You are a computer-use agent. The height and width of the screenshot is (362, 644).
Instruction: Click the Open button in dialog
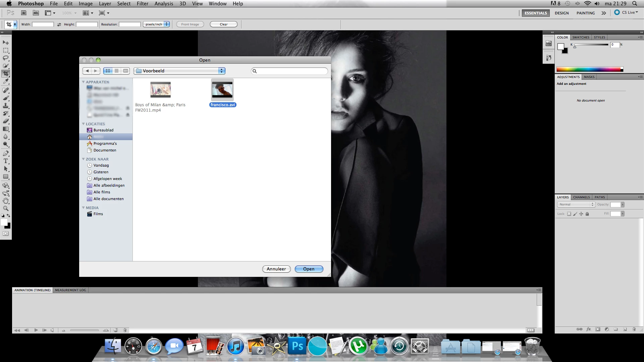pyautogui.click(x=309, y=269)
